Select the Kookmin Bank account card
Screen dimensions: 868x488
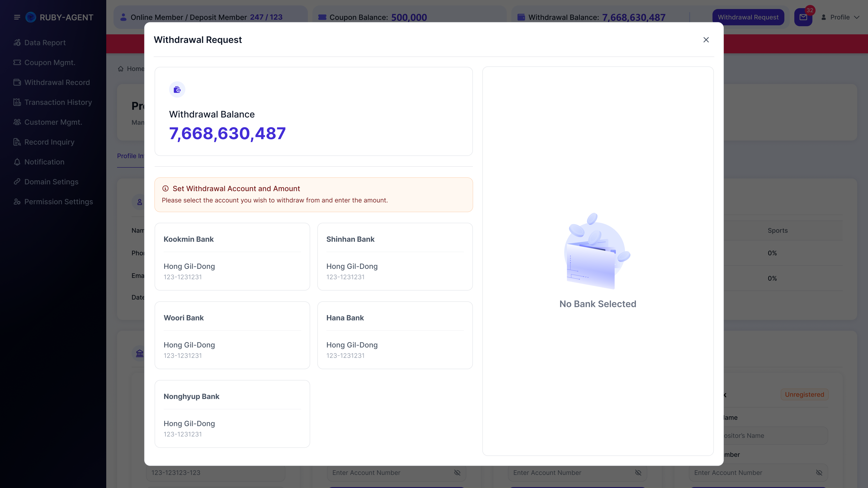click(232, 257)
